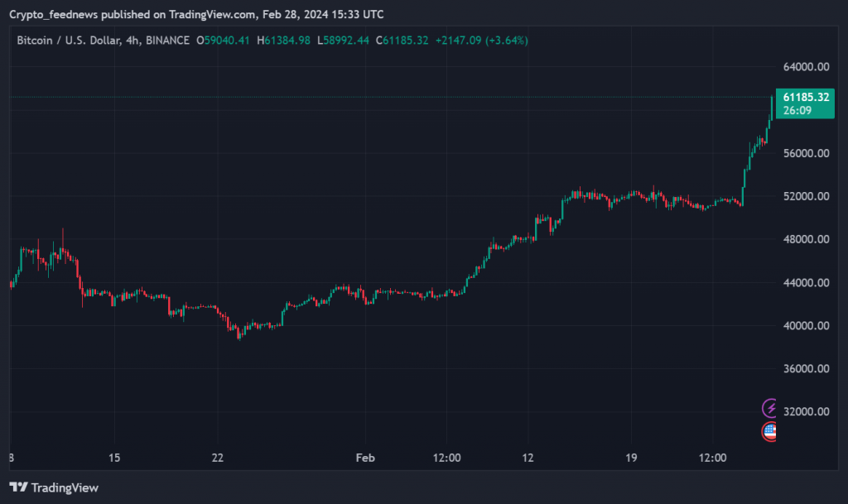Click the purple lightning bolt event icon
The height and width of the screenshot is (504, 848).
pos(771,408)
